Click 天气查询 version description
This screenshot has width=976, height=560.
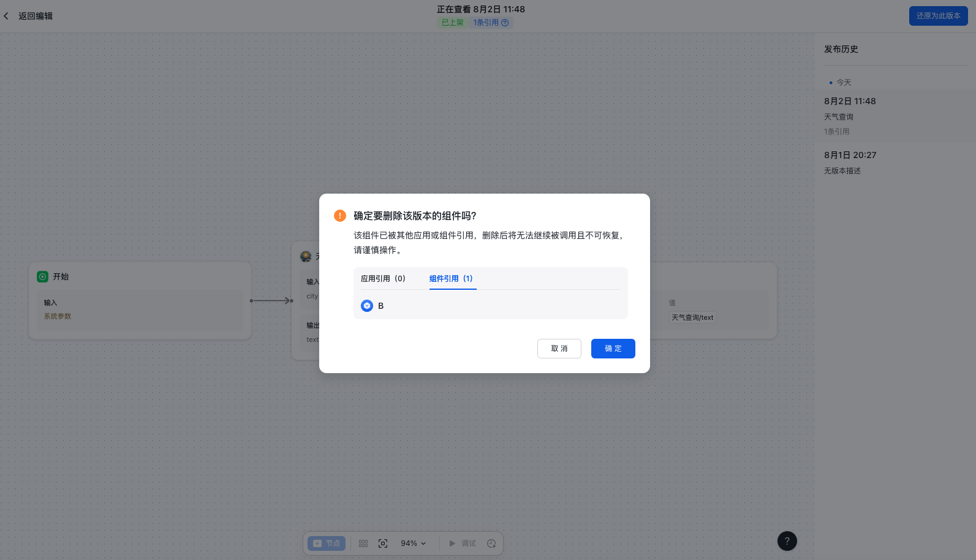(839, 117)
